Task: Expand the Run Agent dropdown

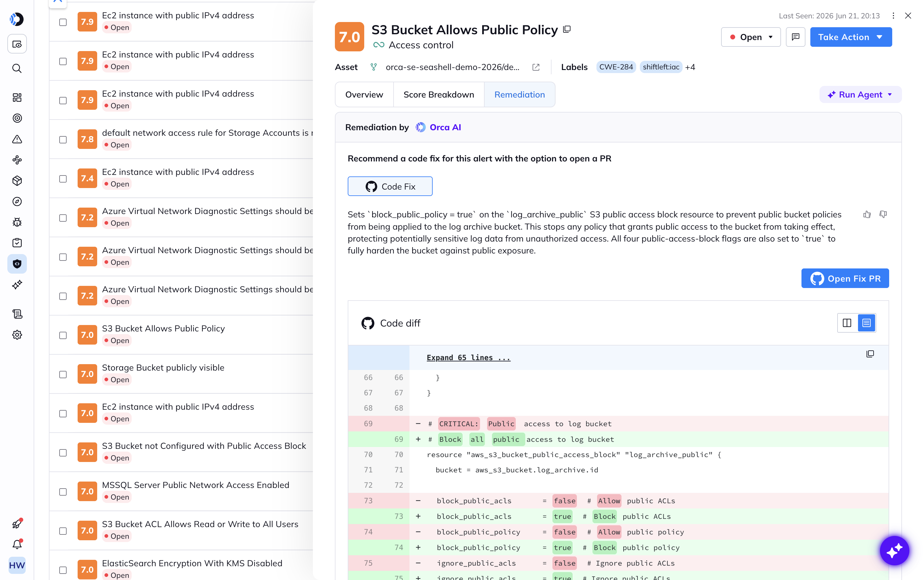Action: pyautogui.click(x=860, y=94)
